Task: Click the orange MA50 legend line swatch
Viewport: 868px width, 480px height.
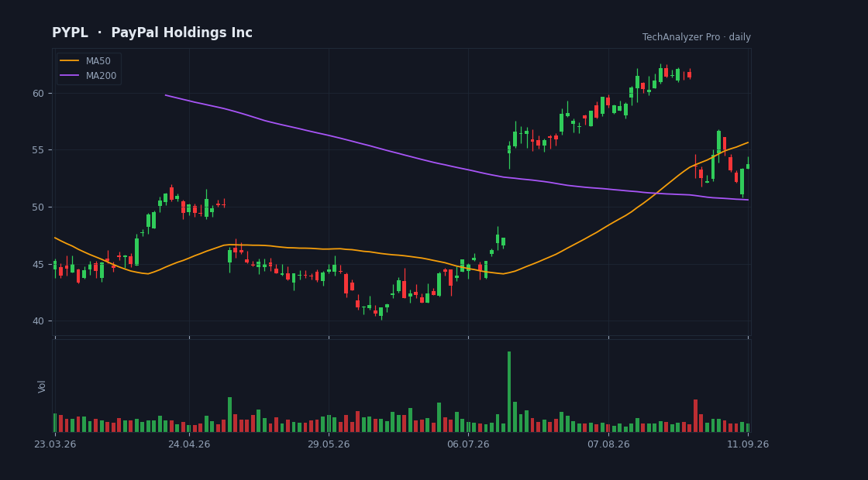Action: coord(69,61)
